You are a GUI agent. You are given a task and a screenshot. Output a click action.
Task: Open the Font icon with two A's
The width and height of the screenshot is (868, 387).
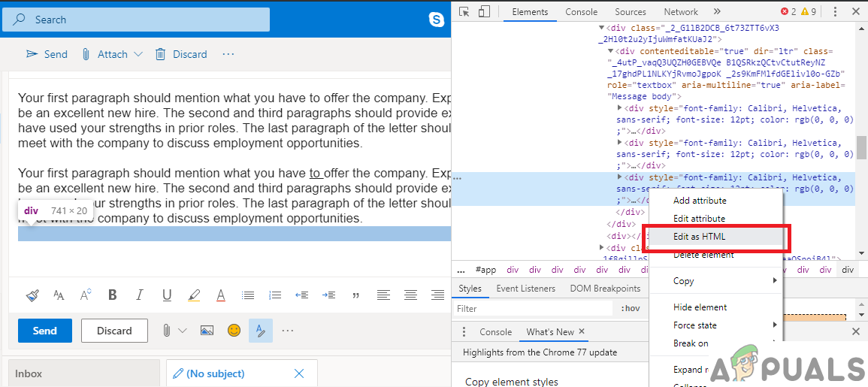point(59,295)
